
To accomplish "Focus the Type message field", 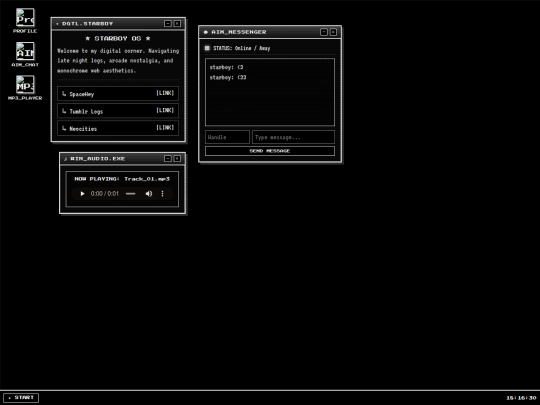I will [293, 137].
